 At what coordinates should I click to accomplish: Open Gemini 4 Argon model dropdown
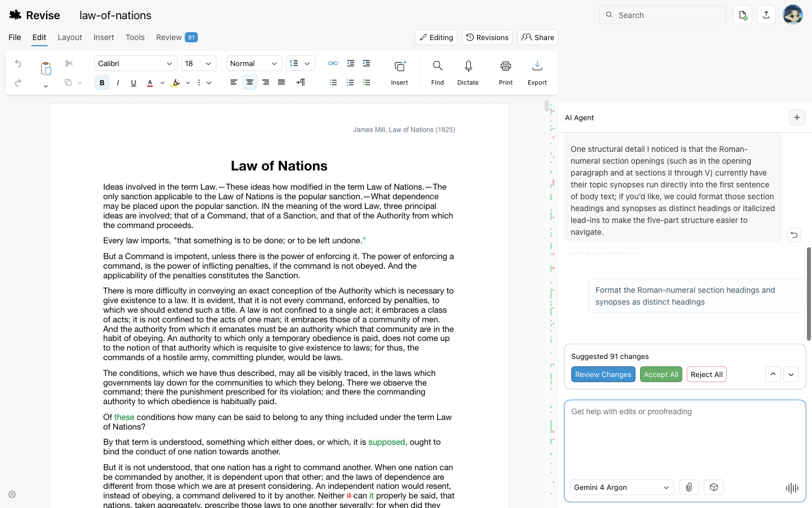(x=622, y=487)
